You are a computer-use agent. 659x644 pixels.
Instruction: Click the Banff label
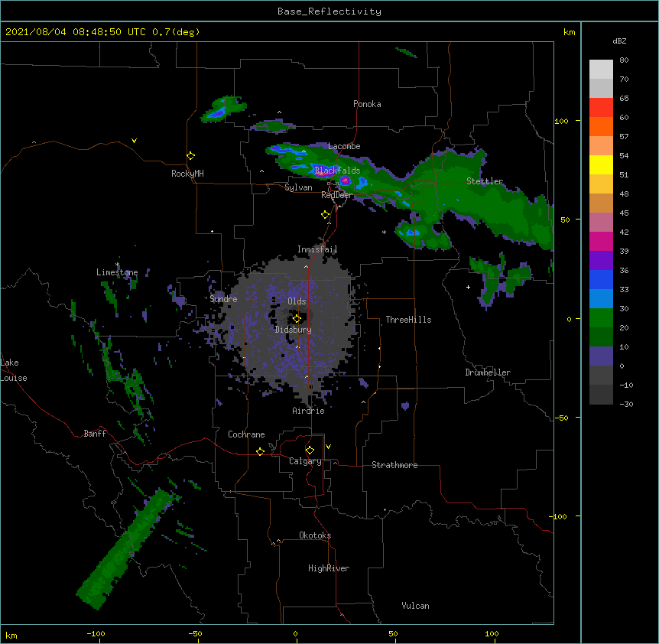[95, 434]
